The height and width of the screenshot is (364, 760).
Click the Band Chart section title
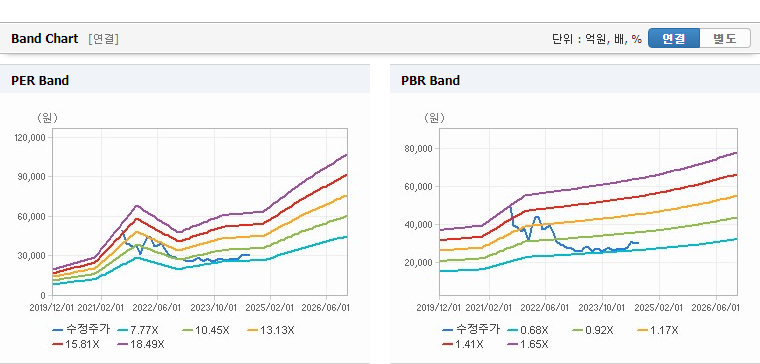point(45,39)
